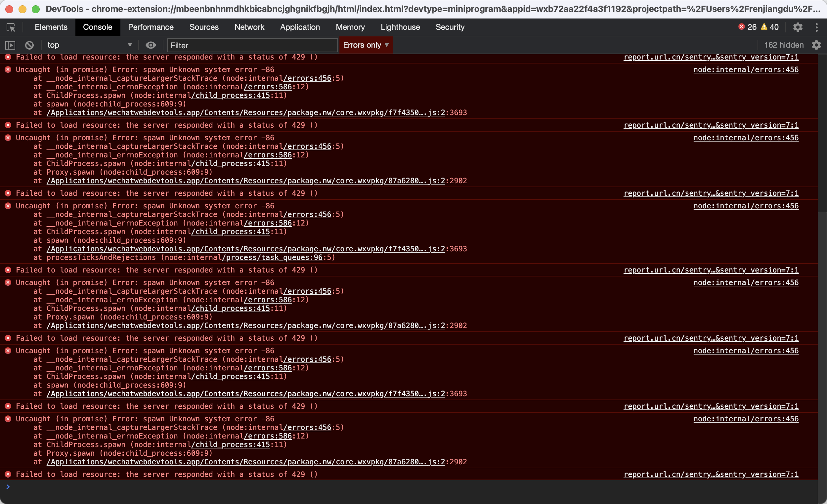Click the red error count badge
827x504 pixels.
pyautogui.click(x=748, y=27)
